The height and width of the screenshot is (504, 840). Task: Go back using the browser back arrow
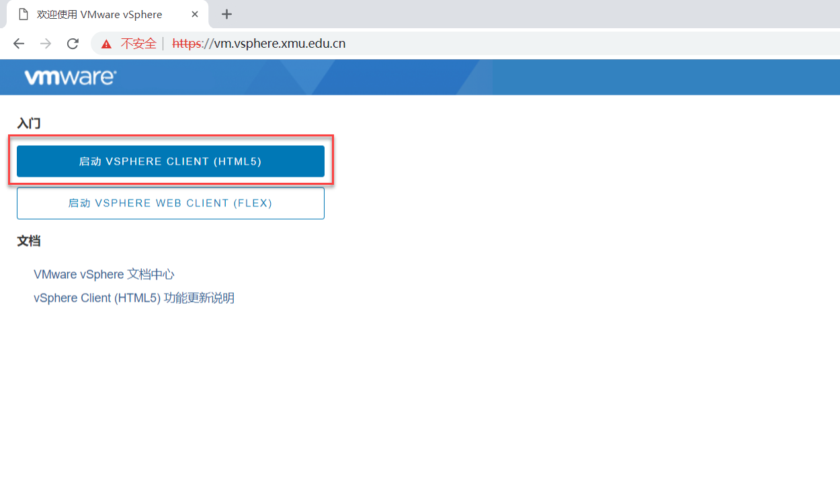pyautogui.click(x=19, y=44)
